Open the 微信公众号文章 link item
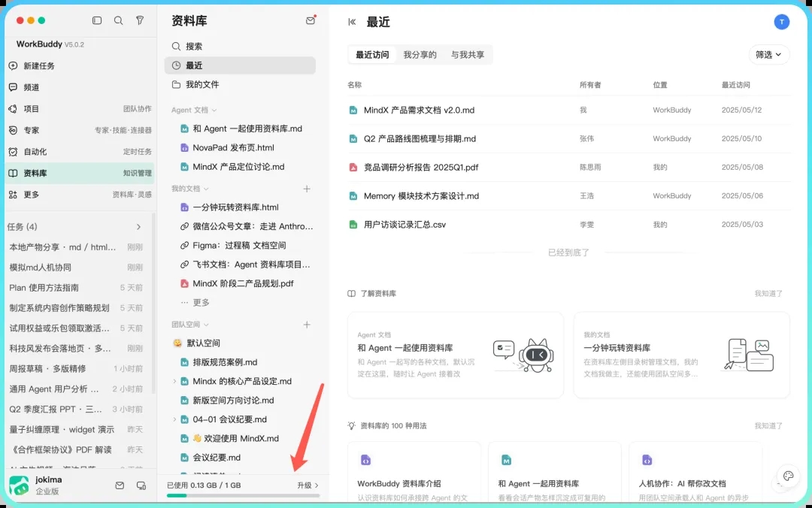Viewport: 812px width, 508px height. click(x=247, y=226)
